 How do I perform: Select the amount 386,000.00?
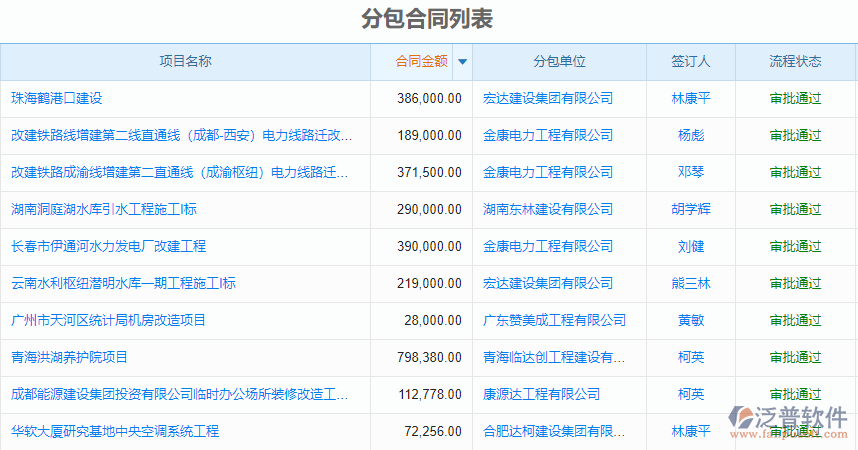(430, 99)
